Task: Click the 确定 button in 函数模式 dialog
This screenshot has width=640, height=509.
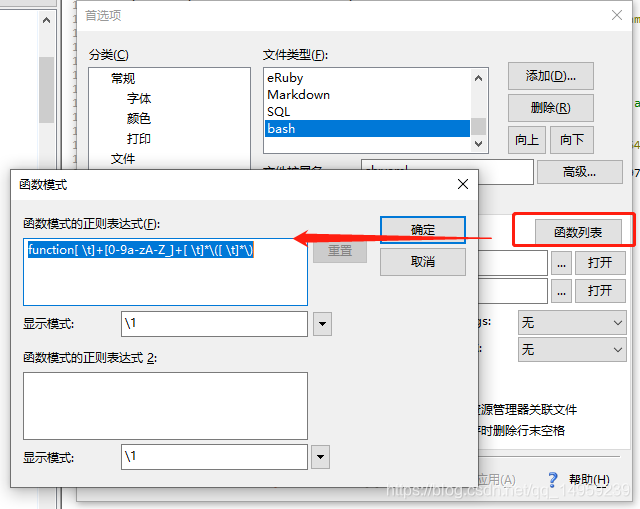Action: pyautogui.click(x=422, y=230)
